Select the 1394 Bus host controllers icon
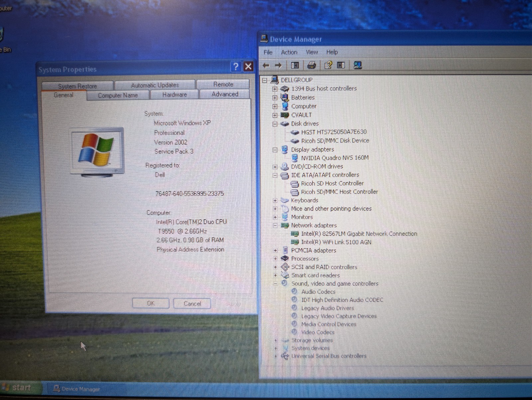Image resolution: width=532 pixels, height=400 pixels. pos(285,89)
